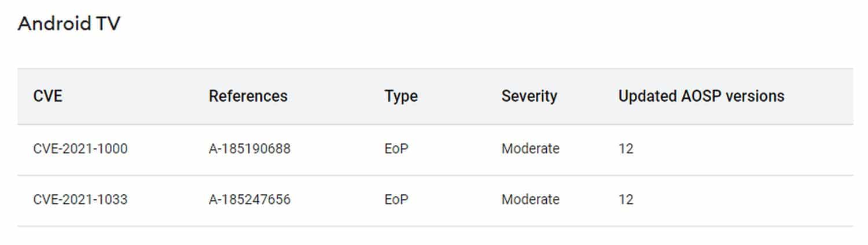Select the CVE-2021-1000 entry
Viewport: 868px width, 245px height.
[80, 149]
